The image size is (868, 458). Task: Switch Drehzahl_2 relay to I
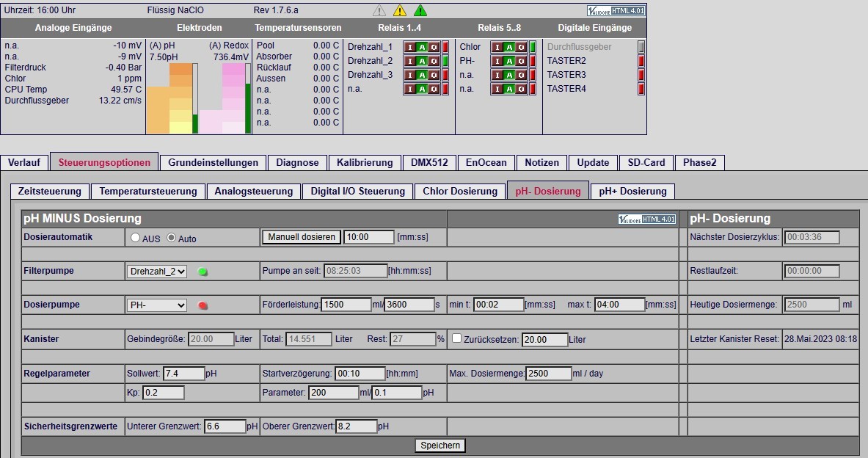410,61
